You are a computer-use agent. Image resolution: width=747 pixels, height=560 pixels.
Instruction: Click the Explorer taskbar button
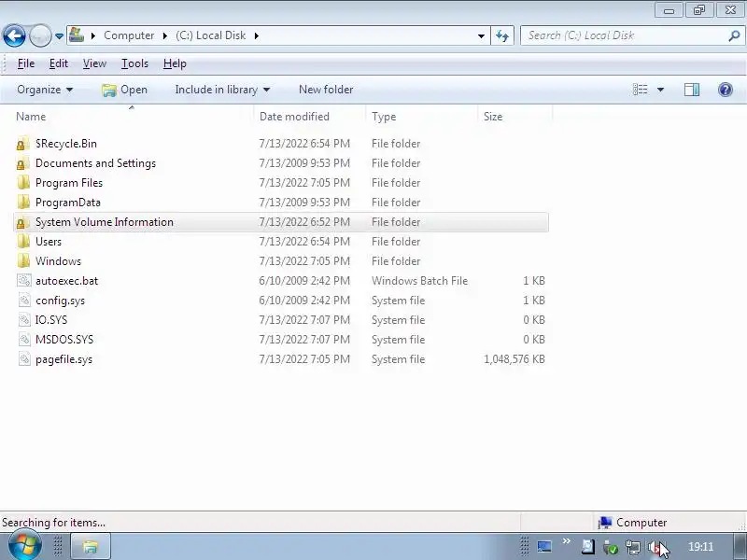click(91, 546)
